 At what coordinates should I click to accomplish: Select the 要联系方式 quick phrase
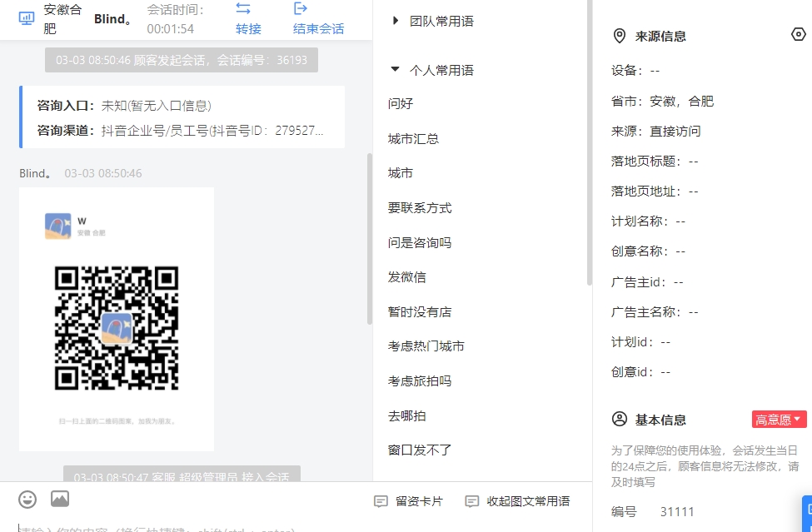[x=420, y=208]
